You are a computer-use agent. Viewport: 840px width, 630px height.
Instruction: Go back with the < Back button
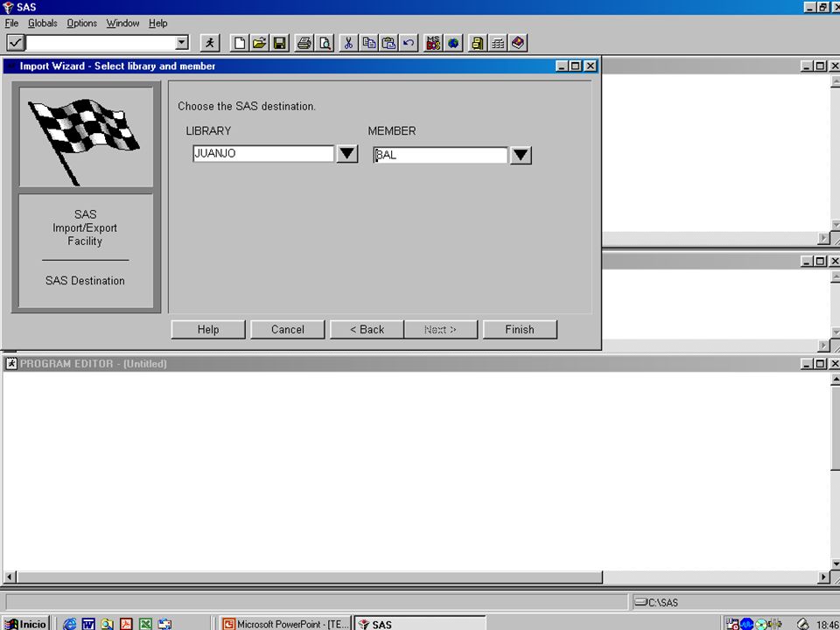[367, 330]
